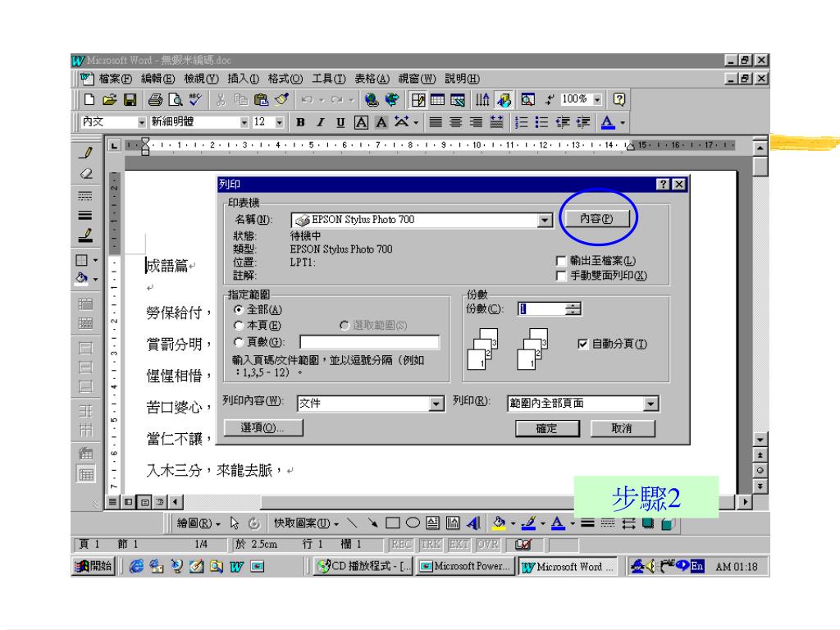Click the vertical scrollbar down arrow
Viewport: 840px width, 630px height.
click(760, 440)
